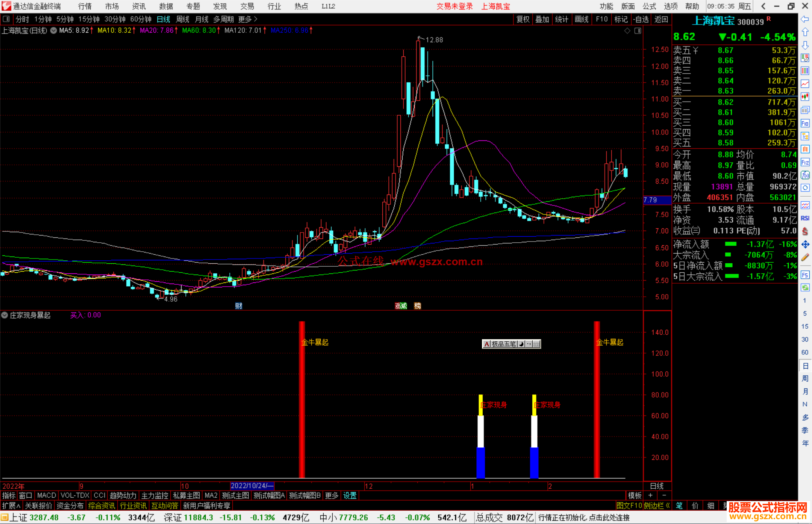Toggle the indicator circle beside 上海凯宝(日线)

tap(53, 30)
